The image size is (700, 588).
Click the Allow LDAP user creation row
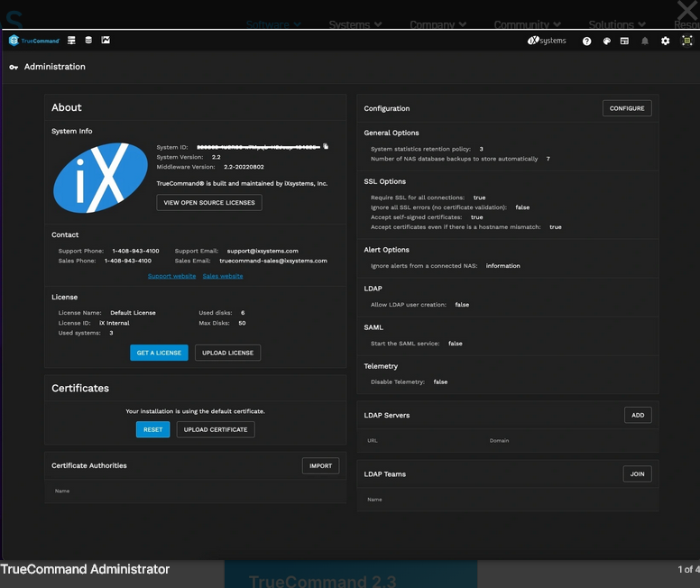click(419, 305)
